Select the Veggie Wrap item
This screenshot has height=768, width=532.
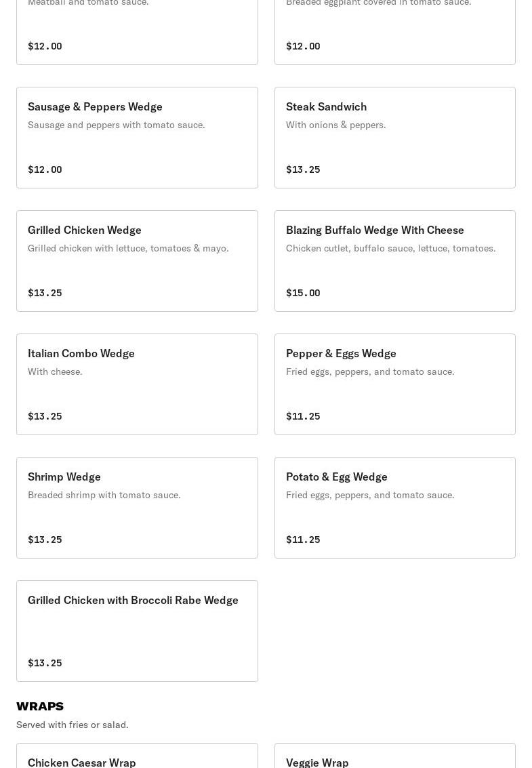pos(317,762)
